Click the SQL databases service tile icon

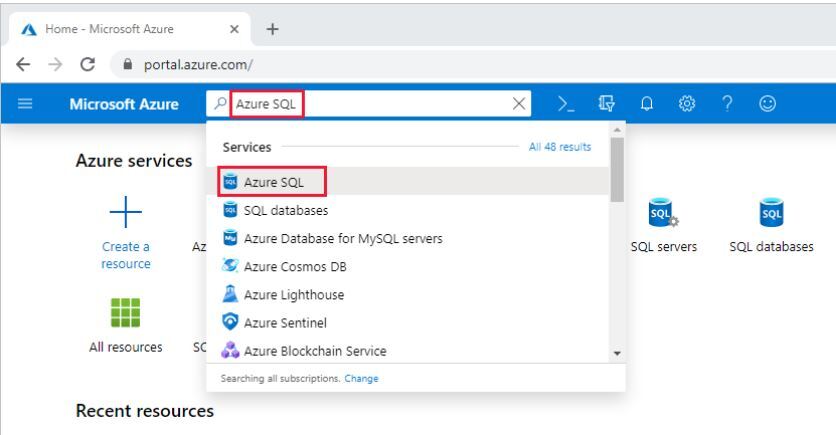(x=771, y=213)
